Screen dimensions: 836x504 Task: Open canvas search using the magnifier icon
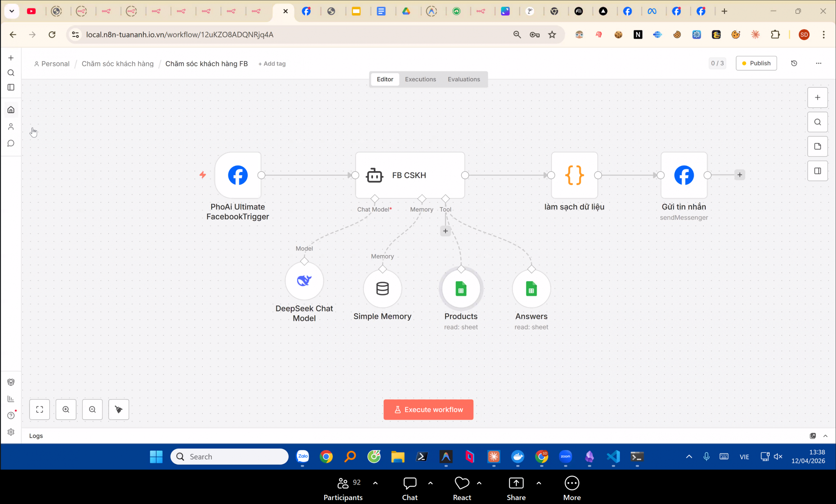click(818, 122)
